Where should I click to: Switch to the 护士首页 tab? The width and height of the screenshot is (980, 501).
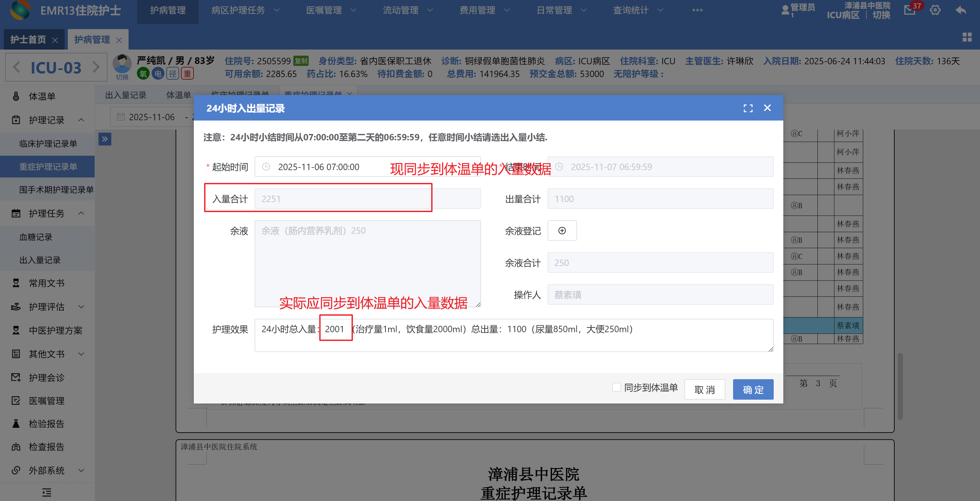28,40
